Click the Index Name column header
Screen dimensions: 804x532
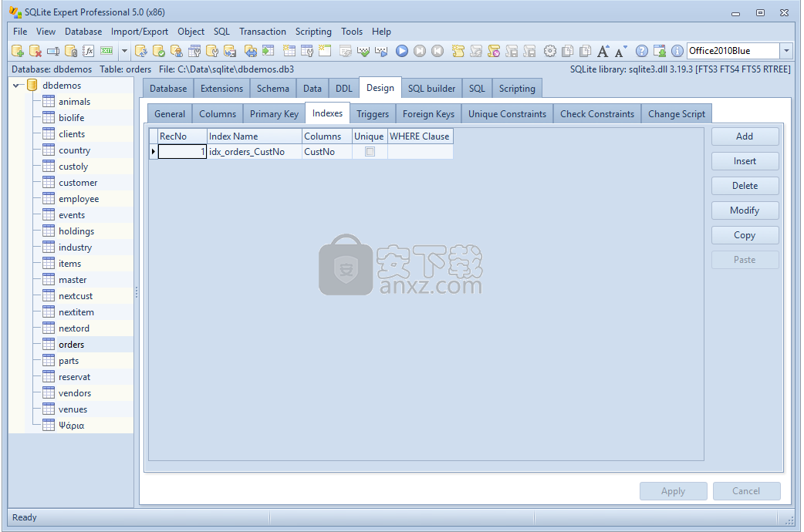coord(255,136)
